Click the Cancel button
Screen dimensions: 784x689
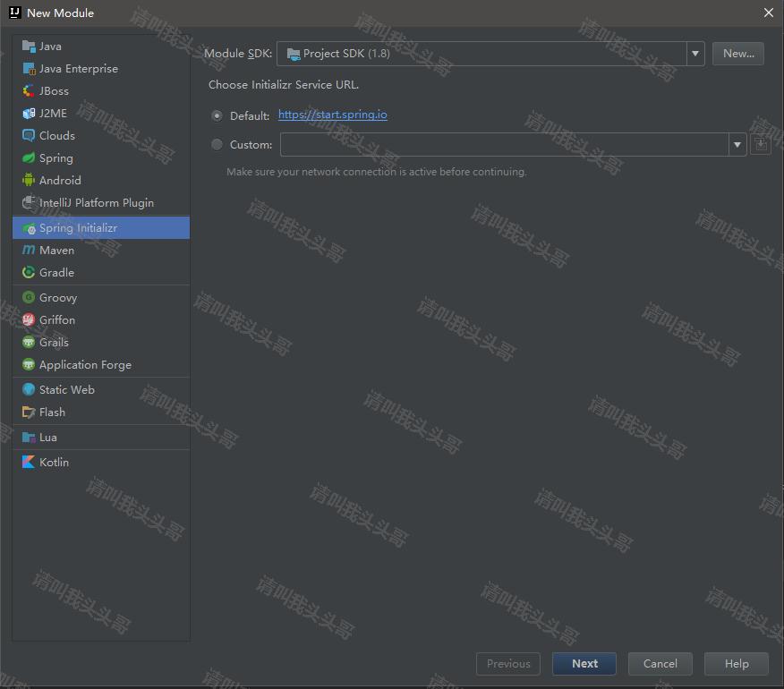click(x=660, y=664)
